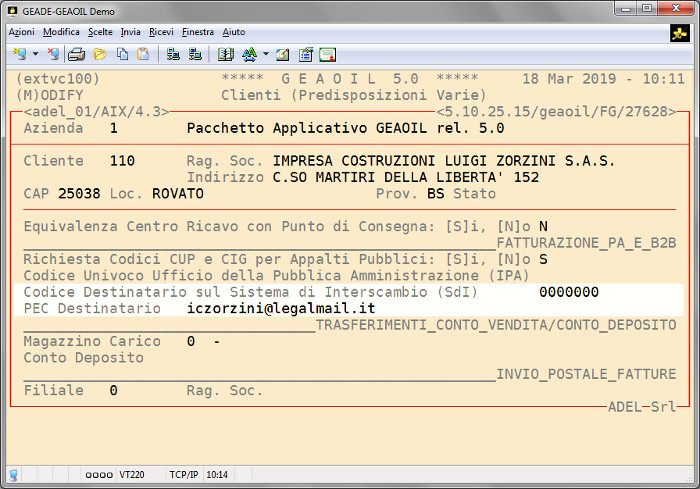Click the Magazzino Carico value 0
The image size is (700, 489).
pos(191,342)
